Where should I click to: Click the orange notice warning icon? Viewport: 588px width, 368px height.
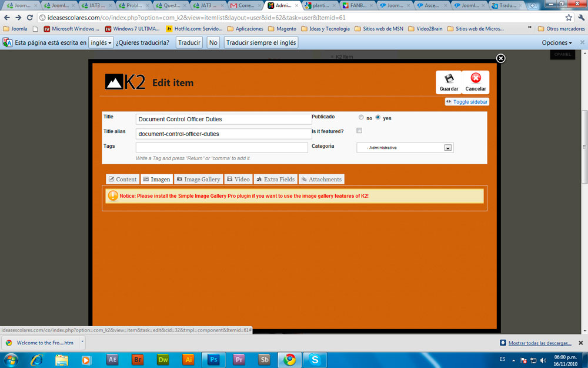[x=113, y=195]
